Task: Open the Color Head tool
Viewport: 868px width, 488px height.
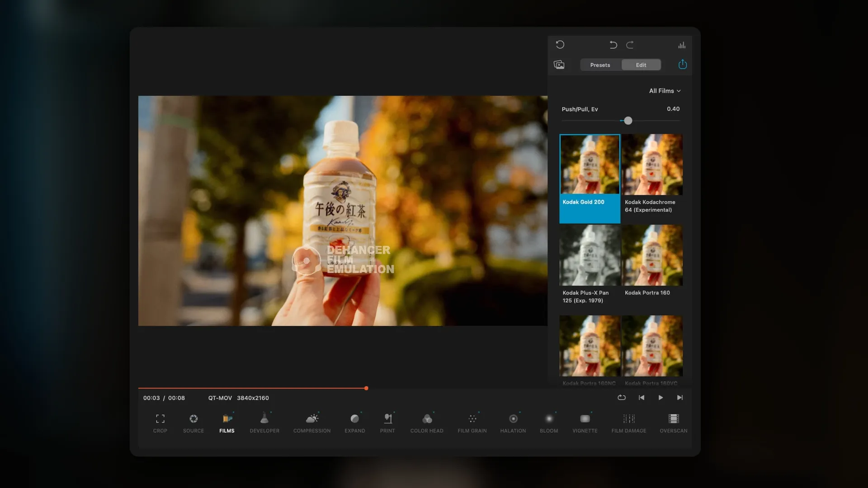Action: [x=427, y=423]
